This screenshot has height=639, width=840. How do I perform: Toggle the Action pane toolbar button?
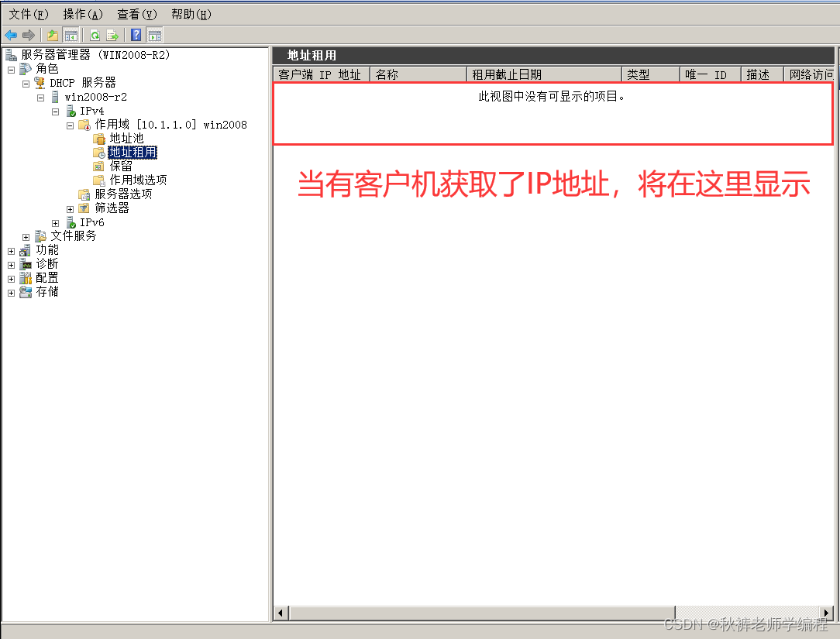point(155,36)
